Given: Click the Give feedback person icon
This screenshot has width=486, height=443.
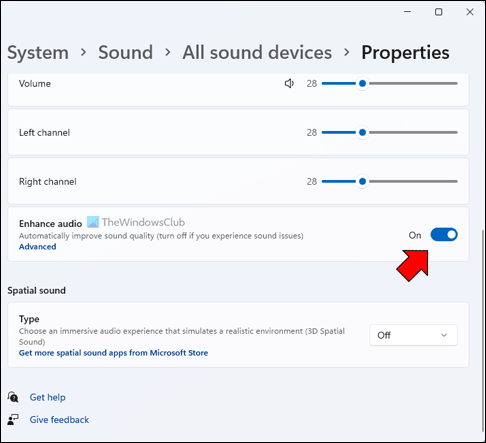Looking at the screenshot, I should click(x=13, y=419).
